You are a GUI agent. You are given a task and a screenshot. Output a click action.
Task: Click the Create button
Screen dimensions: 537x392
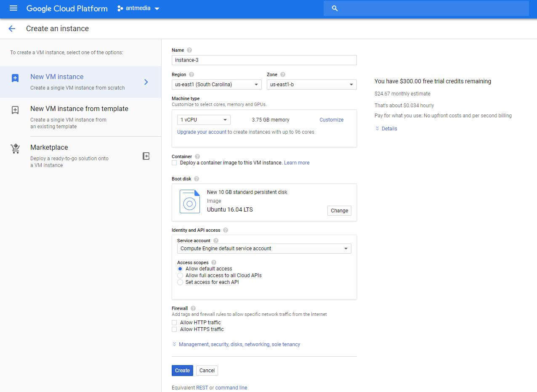(x=182, y=371)
